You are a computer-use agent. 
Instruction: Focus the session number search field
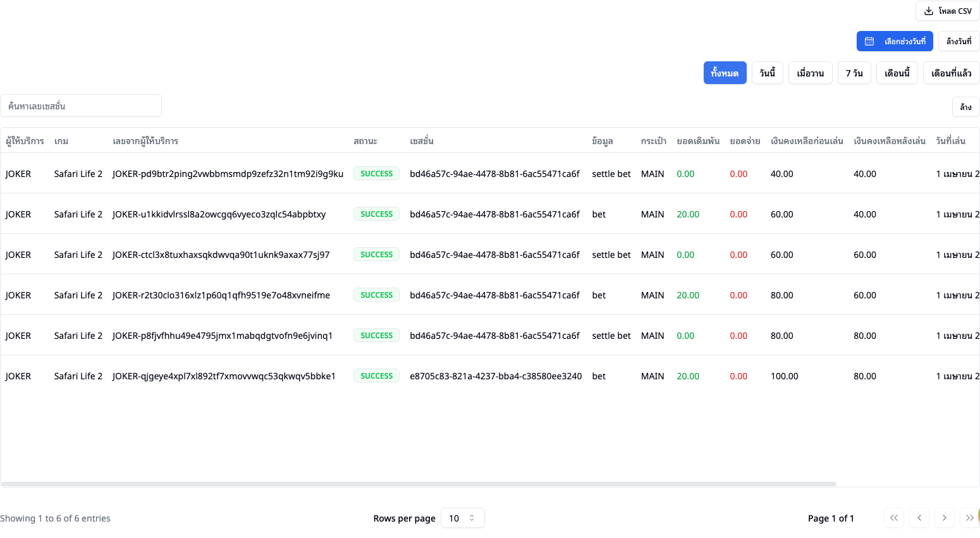coord(81,106)
